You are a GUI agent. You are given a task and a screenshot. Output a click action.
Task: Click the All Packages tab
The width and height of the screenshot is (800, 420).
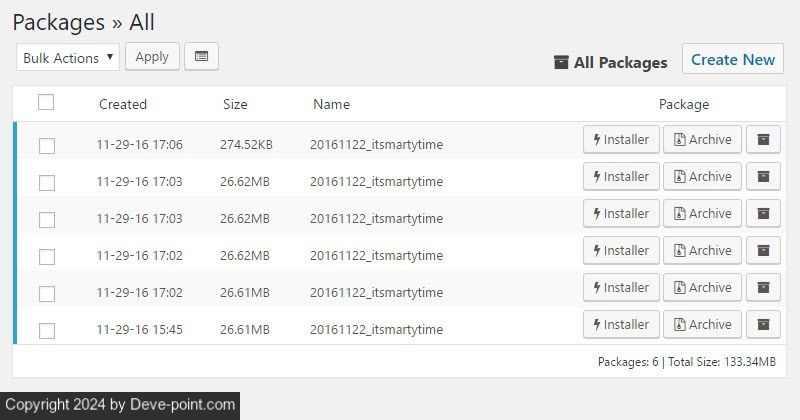tap(611, 63)
